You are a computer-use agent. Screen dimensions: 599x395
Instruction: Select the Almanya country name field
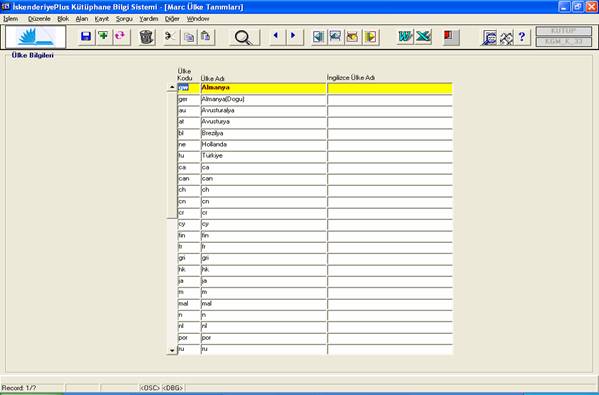pos(263,88)
